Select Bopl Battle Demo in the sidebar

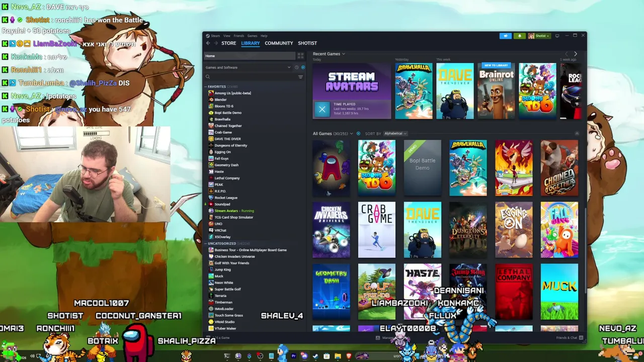(x=228, y=113)
